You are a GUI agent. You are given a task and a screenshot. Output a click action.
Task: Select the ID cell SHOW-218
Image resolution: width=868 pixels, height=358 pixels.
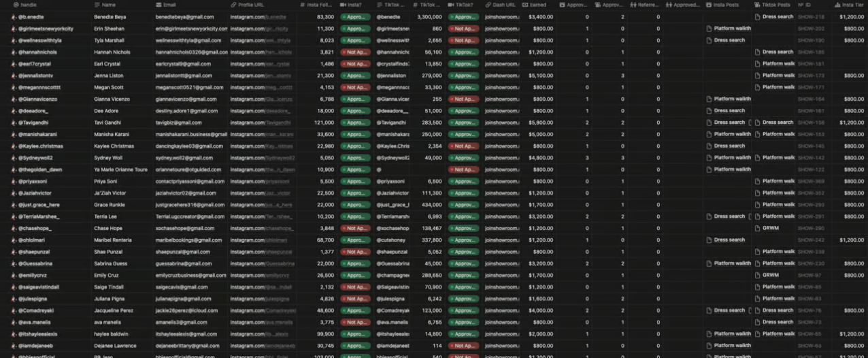(811, 16)
